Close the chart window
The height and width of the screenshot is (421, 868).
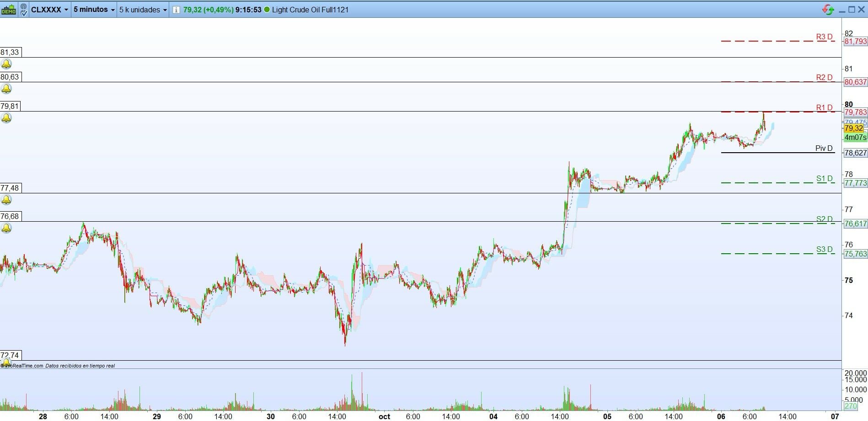[862, 10]
